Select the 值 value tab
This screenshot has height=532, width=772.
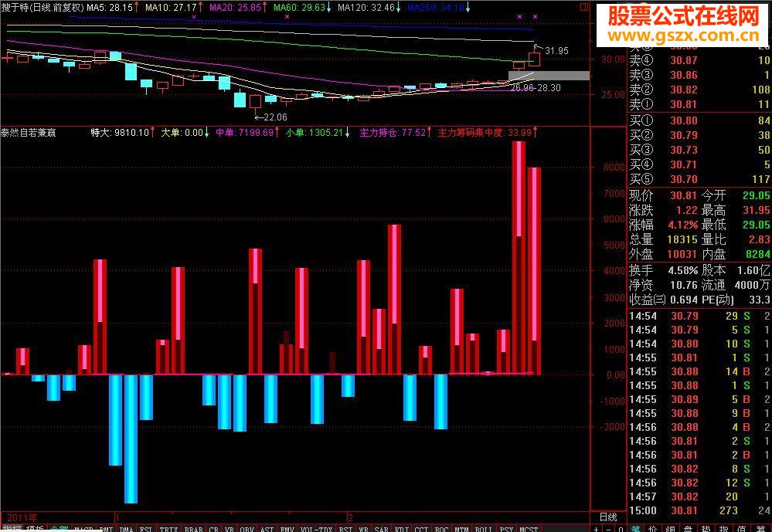coord(743,530)
